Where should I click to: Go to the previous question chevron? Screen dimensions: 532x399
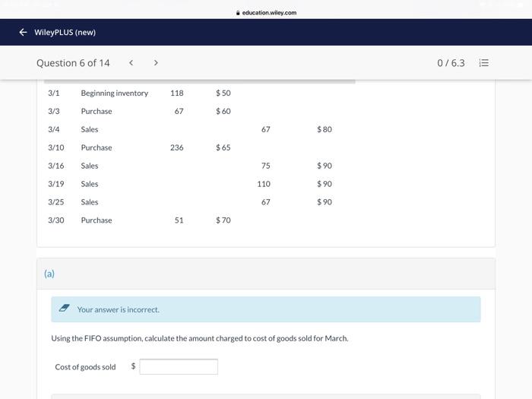131,63
